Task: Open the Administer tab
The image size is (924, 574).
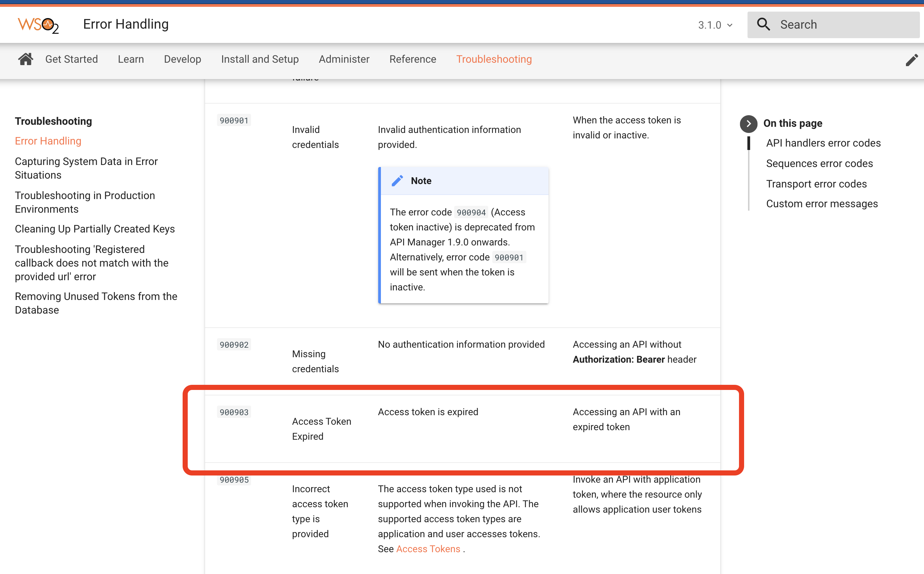Action: tap(344, 59)
